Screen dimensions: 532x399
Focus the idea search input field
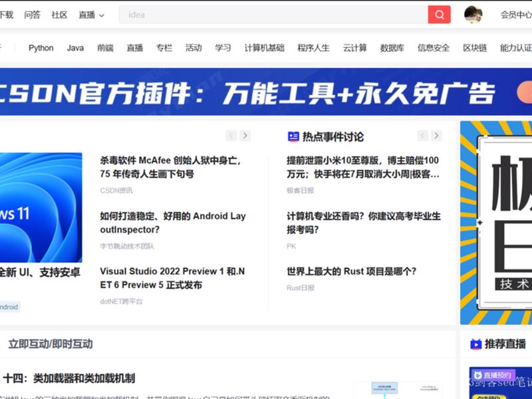273,15
